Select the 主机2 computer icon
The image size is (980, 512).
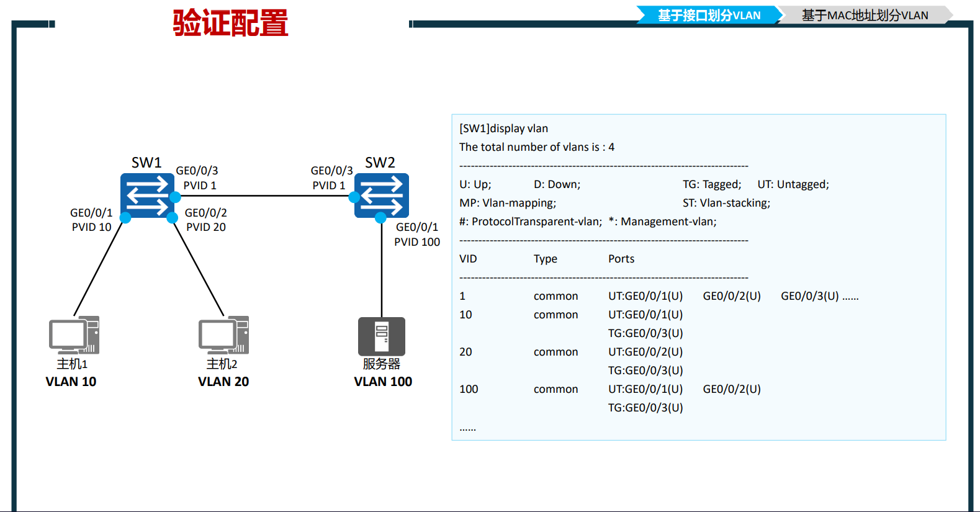[x=223, y=335]
